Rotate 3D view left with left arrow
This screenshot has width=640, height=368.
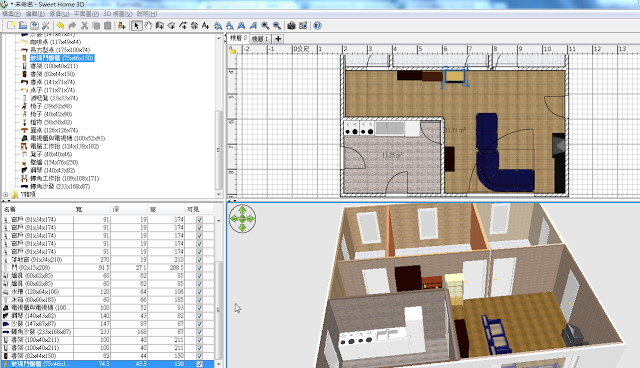tap(233, 219)
